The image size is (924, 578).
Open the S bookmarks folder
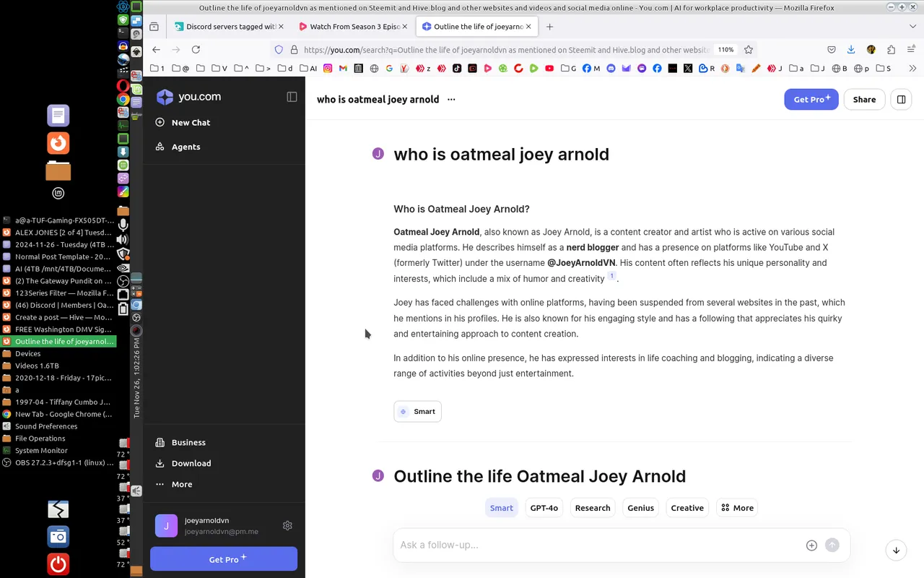pyautogui.click(x=884, y=69)
